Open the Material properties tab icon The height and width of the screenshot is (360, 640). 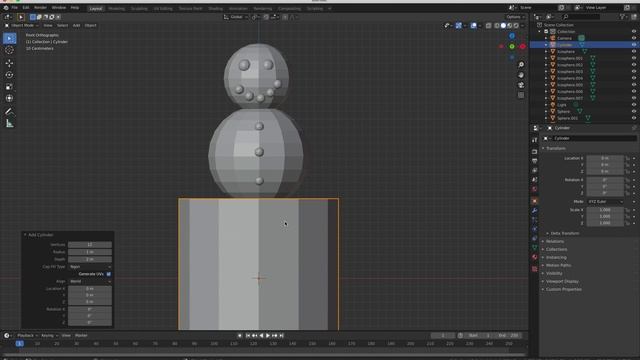click(x=535, y=258)
